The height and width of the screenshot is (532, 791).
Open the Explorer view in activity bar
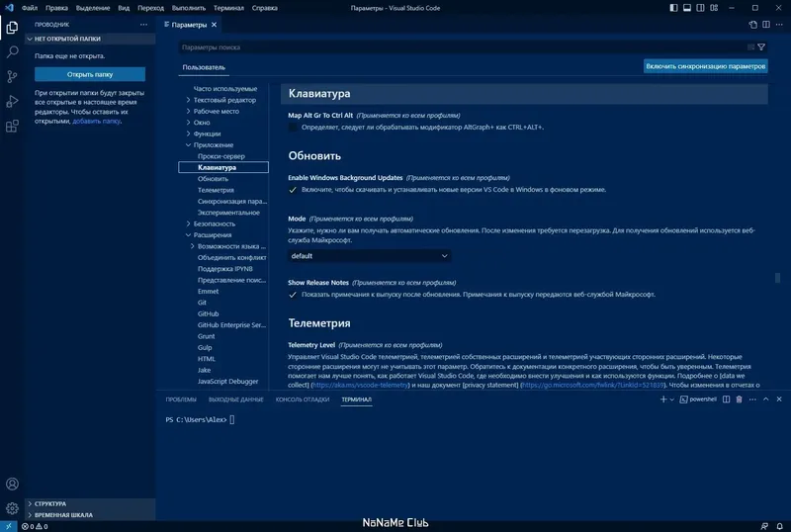click(x=12, y=28)
